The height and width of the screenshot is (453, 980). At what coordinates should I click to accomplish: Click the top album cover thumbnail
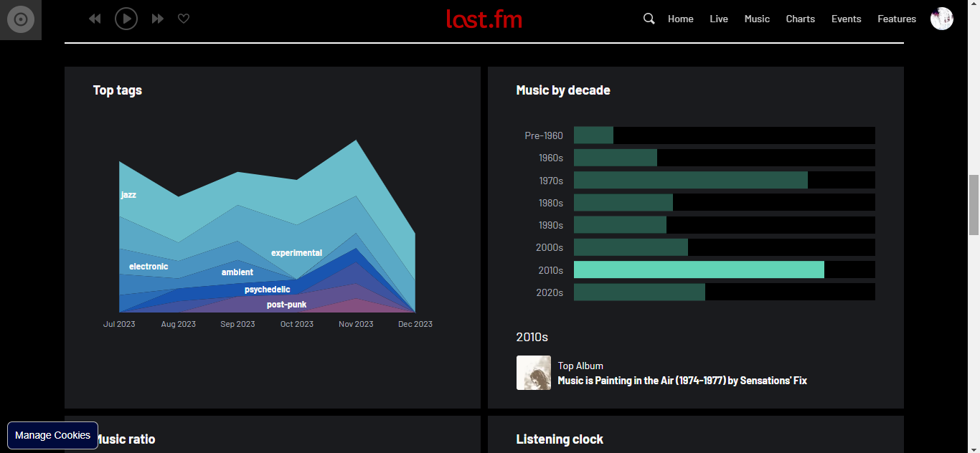[x=533, y=373]
